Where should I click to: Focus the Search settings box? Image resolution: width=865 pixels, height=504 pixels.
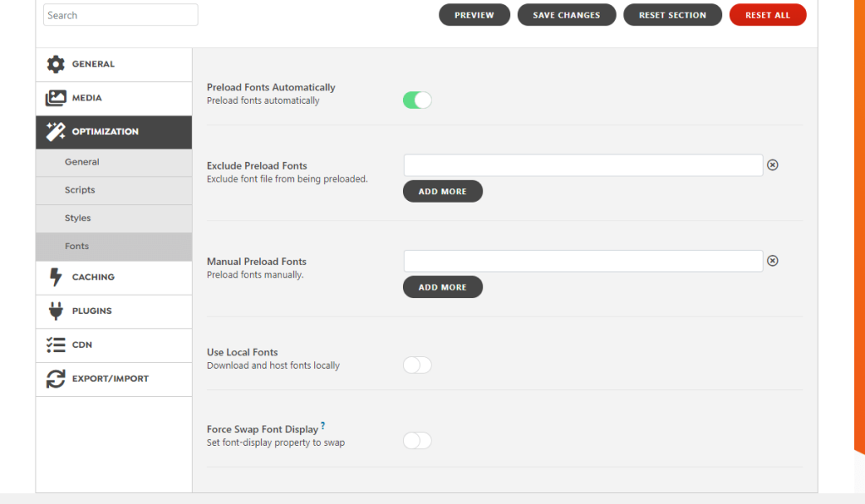coord(120,15)
